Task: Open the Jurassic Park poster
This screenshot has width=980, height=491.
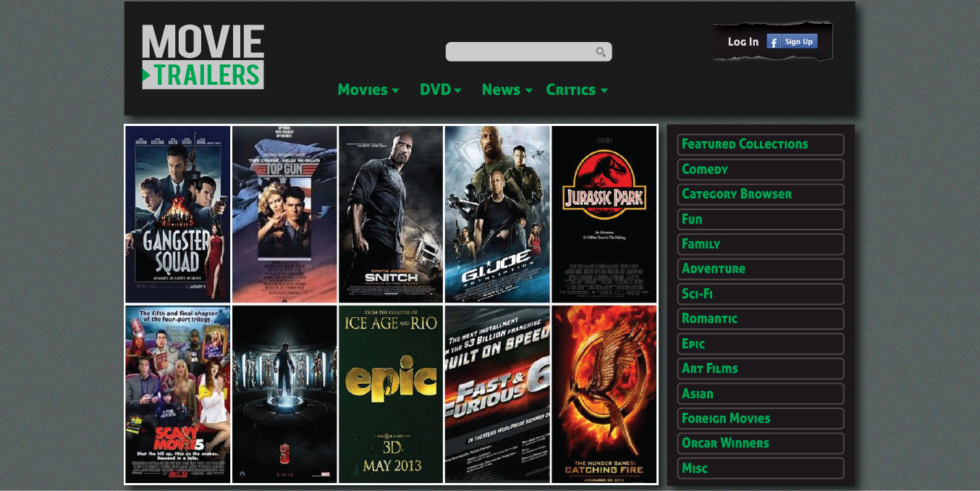Action: click(x=604, y=214)
